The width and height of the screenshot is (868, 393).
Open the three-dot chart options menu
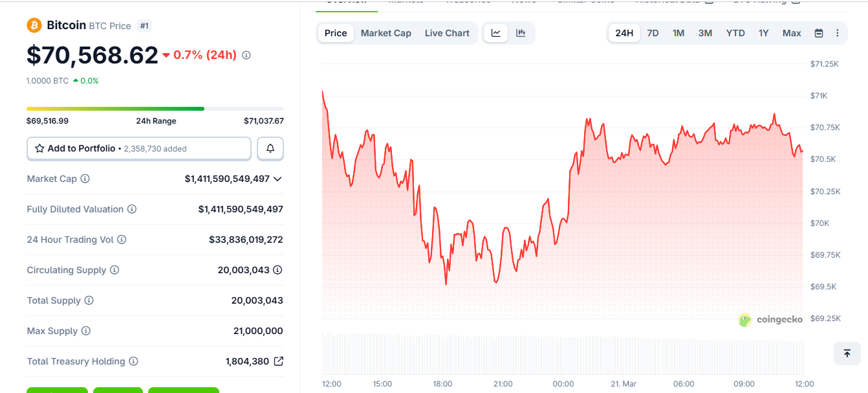point(838,32)
